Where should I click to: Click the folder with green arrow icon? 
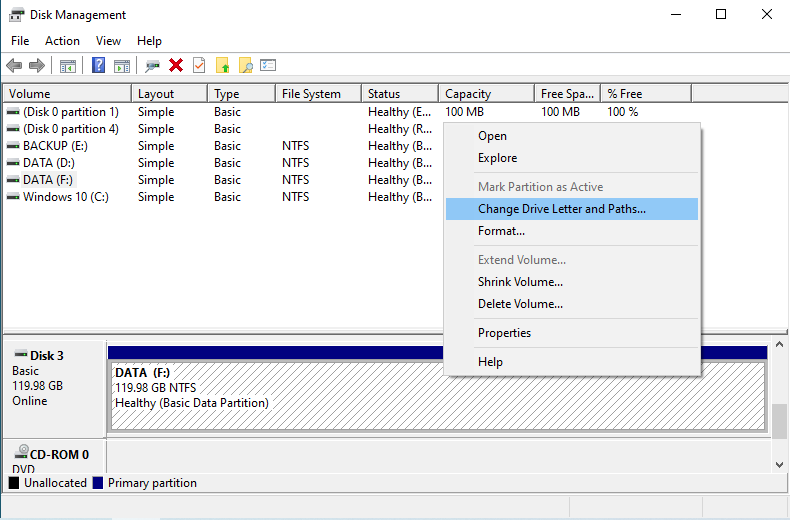coord(222,66)
